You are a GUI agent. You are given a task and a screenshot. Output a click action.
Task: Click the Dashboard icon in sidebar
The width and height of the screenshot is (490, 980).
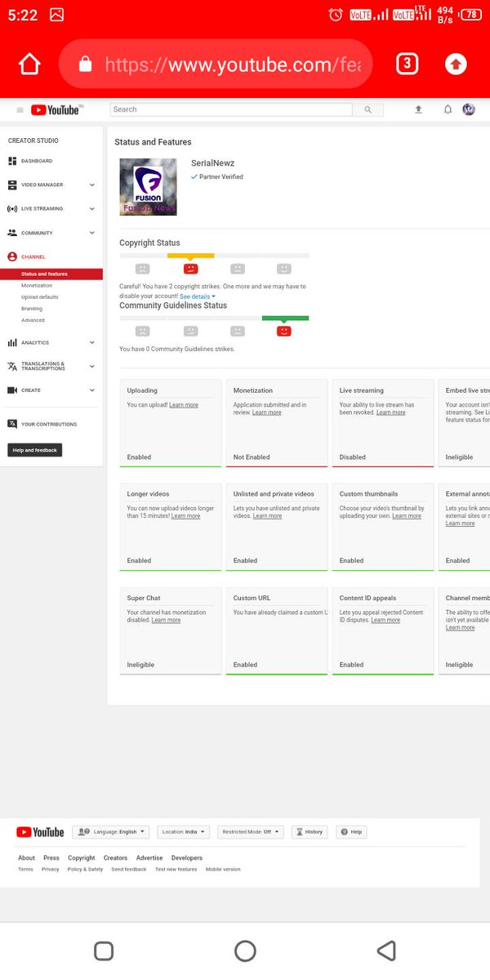(12, 161)
